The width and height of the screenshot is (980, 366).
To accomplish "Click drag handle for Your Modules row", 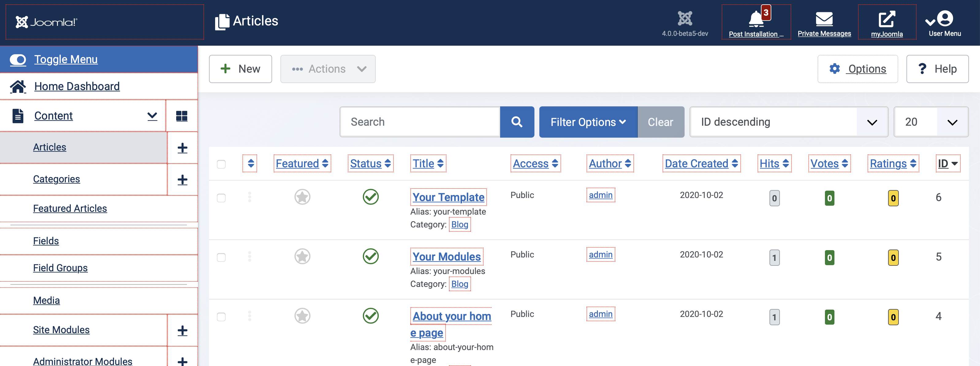I will click(249, 257).
